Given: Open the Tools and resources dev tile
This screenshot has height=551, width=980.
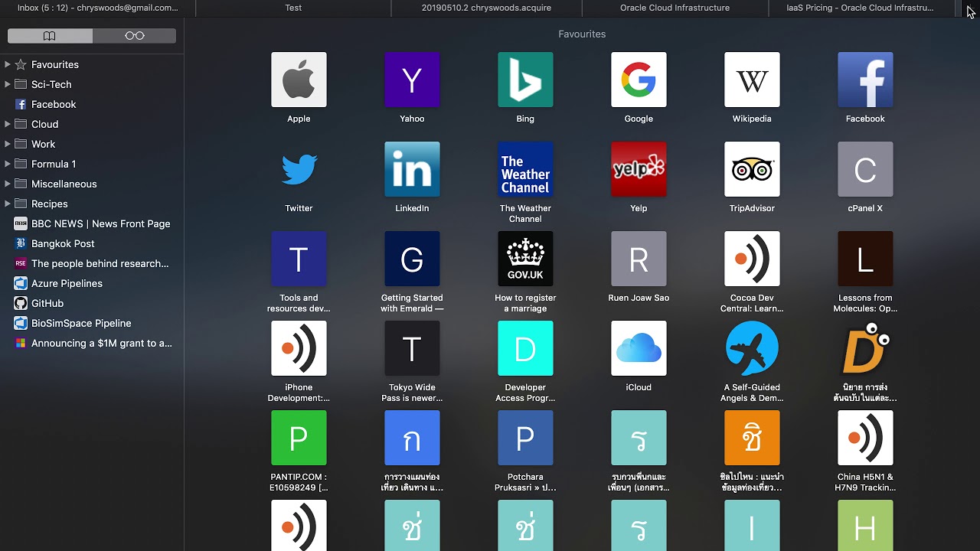Looking at the screenshot, I should pos(299,259).
